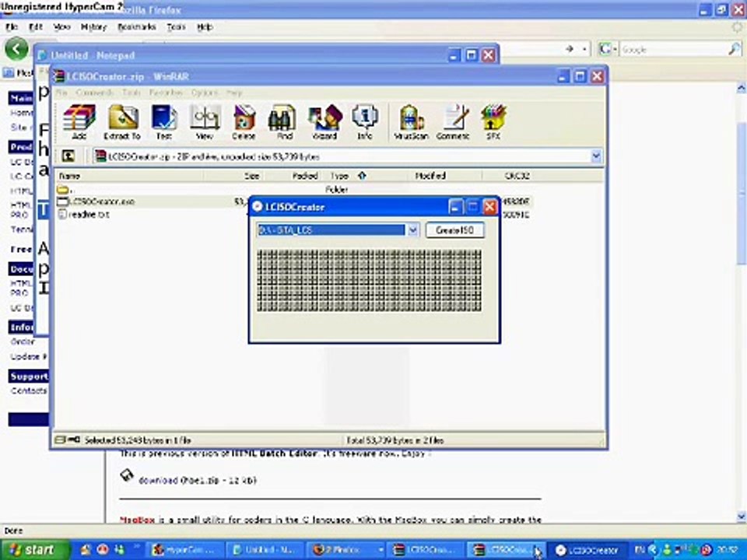Switch to Untitled Notepad taskbar button
Image resolution: width=747 pixels, height=560 pixels.
coord(266,551)
